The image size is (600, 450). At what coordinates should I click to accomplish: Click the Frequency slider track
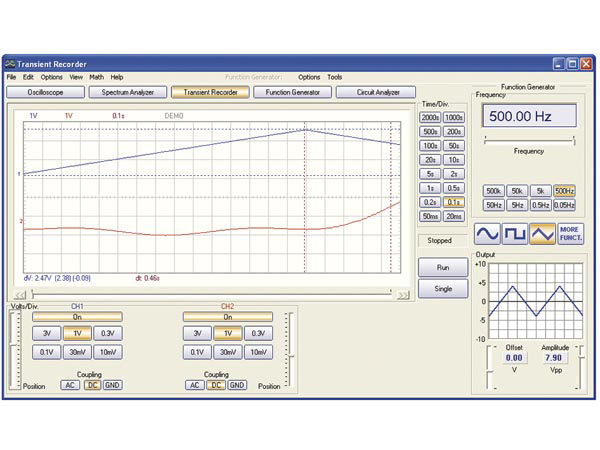[530, 141]
